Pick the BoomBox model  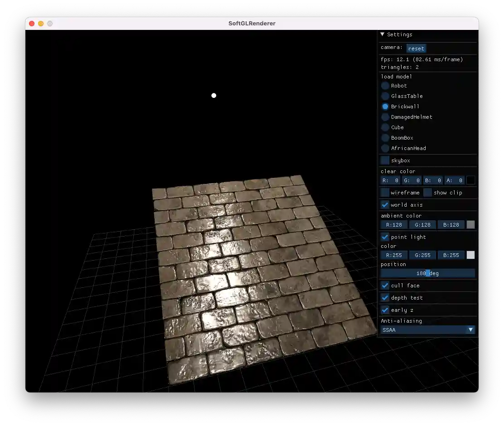pyautogui.click(x=385, y=138)
